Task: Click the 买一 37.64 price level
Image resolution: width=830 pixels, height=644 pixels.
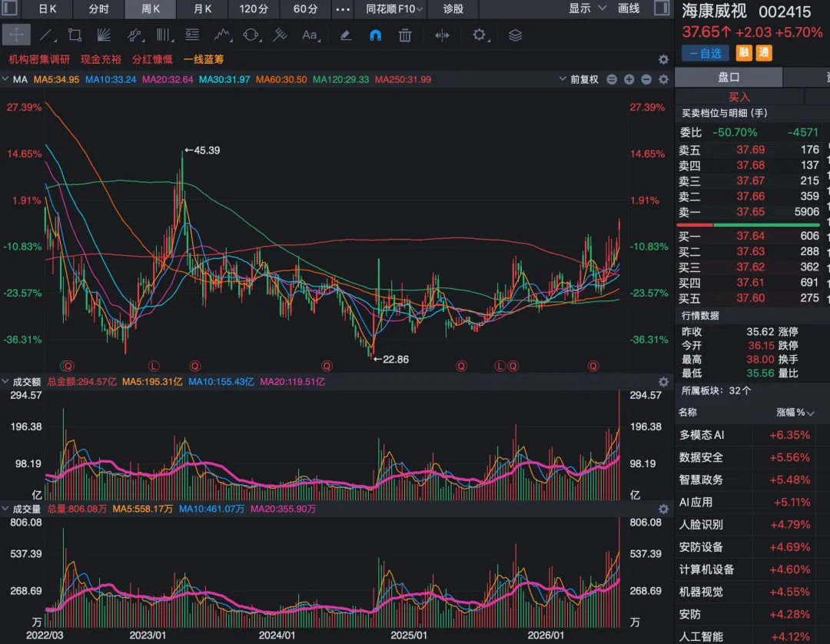Action: click(x=749, y=236)
